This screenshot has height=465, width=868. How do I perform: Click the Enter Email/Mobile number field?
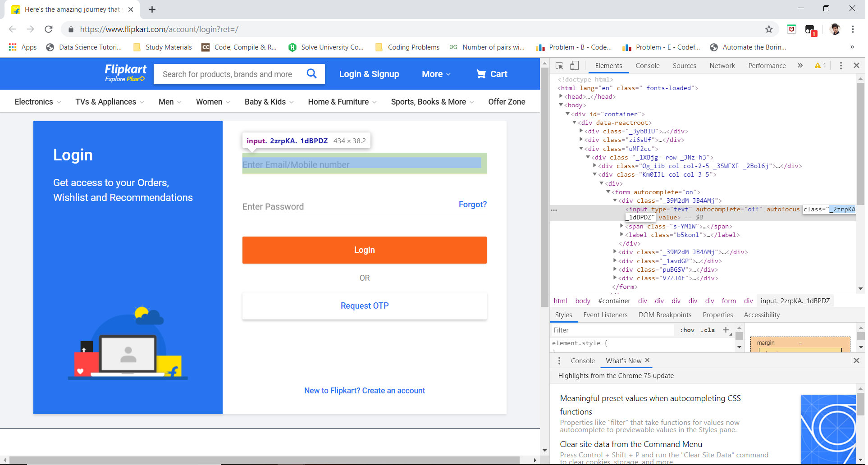(365, 164)
